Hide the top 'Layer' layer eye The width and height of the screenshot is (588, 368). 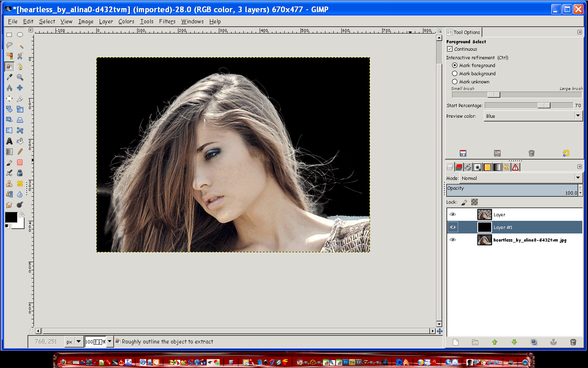tap(452, 214)
